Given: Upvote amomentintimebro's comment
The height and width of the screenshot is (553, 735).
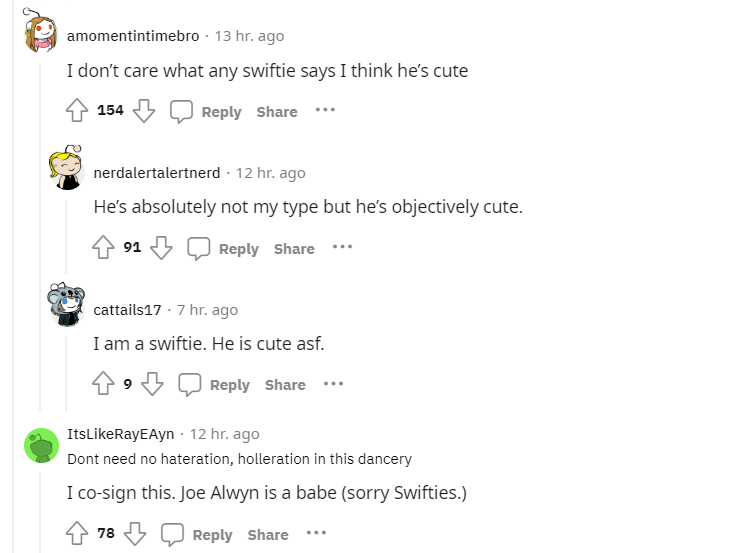Looking at the screenshot, I should 77,111.
